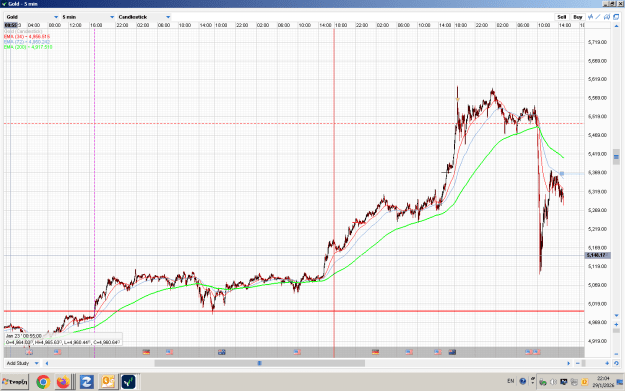Click the blue help question-mark tray icon
The width and height of the screenshot is (625, 391).
(523, 381)
